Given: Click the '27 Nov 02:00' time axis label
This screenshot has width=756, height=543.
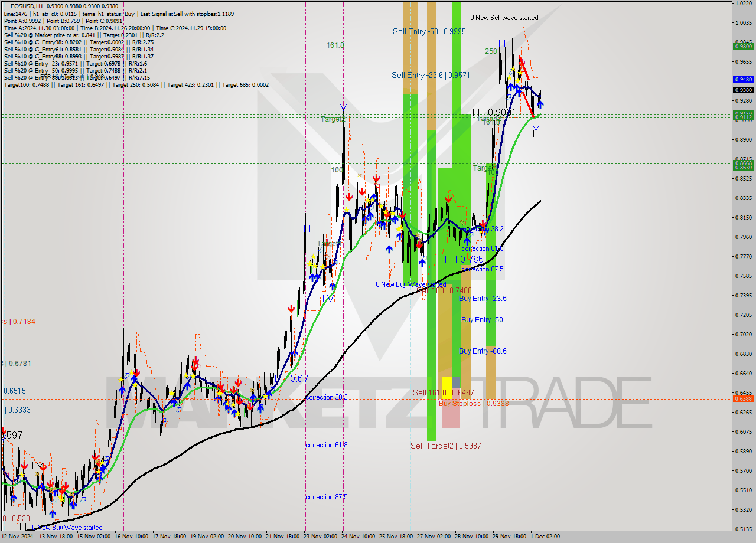Looking at the screenshot, I should (434, 537).
